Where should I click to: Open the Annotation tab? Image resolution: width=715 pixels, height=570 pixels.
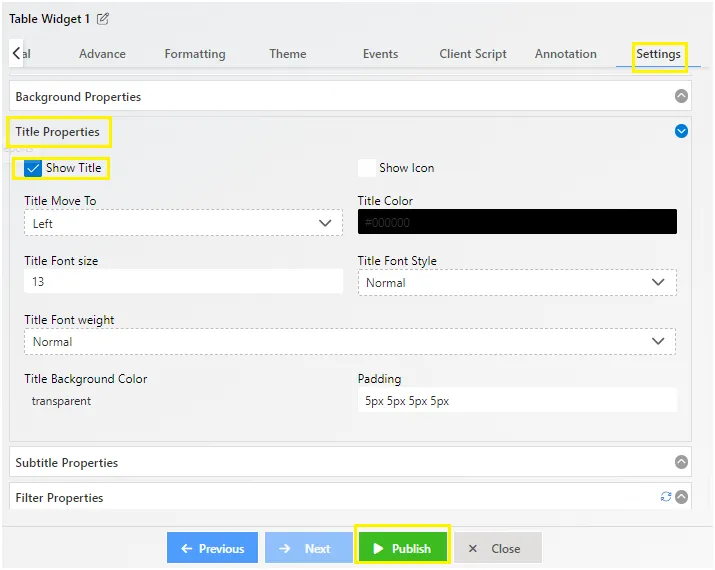point(565,54)
